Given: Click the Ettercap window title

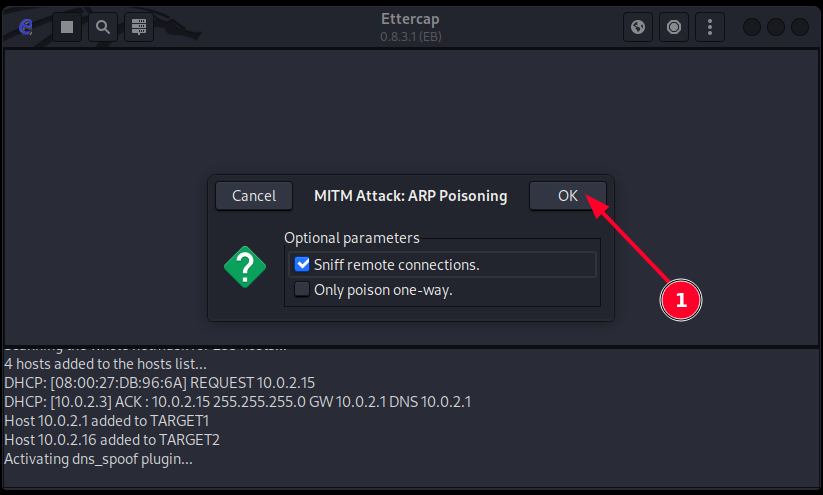Looking at the screenshot, I should 411,20.
